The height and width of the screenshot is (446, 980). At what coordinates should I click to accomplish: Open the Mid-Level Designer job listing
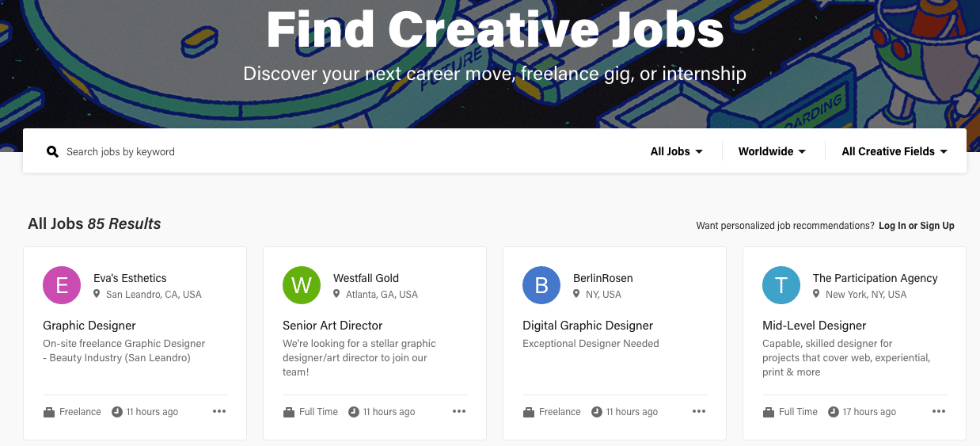814,326
